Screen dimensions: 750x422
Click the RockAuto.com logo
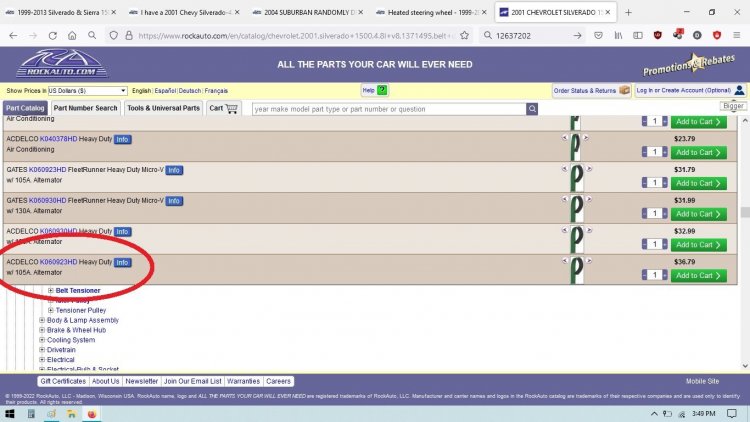(x=62, y=63)
